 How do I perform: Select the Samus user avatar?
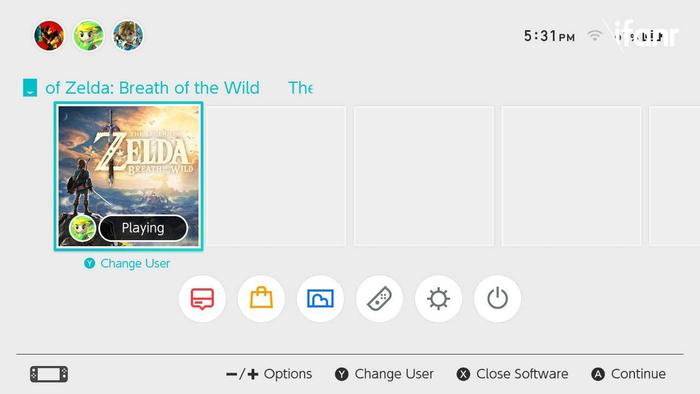pos(49,36)
